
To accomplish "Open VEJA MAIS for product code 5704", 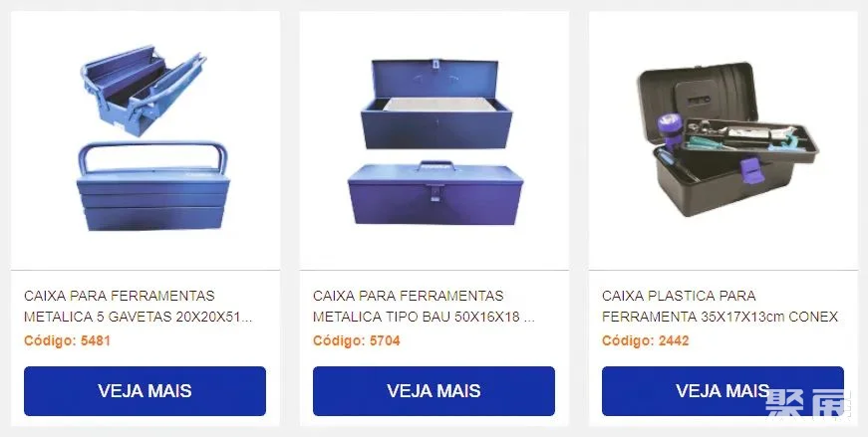I will (x=434, y=390).
